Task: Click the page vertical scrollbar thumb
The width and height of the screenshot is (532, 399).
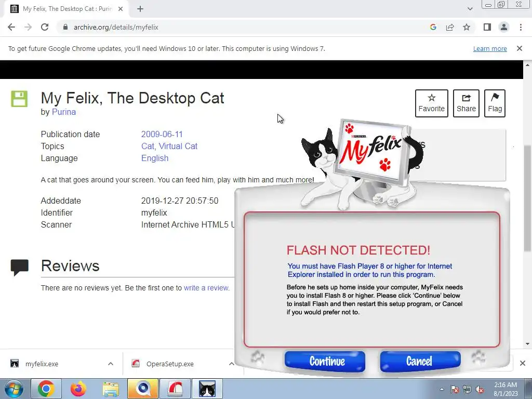Action: pos(527,198)
